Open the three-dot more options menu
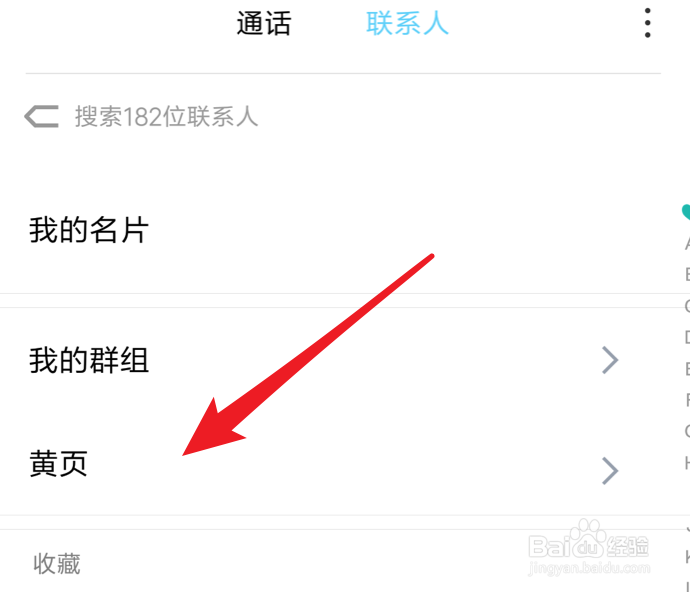Image resolution: width=690 pixels, height=592 pixels. click(647, 23)
